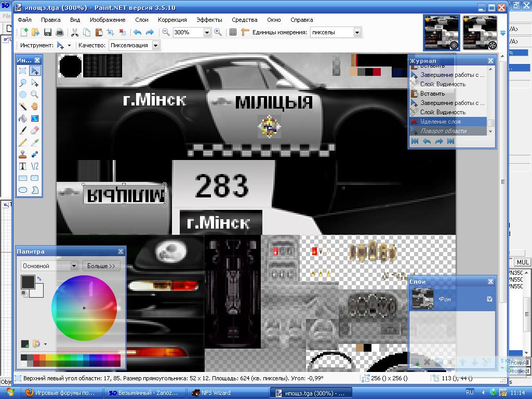This screenshot has height=399, width=532.
Task: Swap primary and secondary colors arrow
Action: coord(39,278)
